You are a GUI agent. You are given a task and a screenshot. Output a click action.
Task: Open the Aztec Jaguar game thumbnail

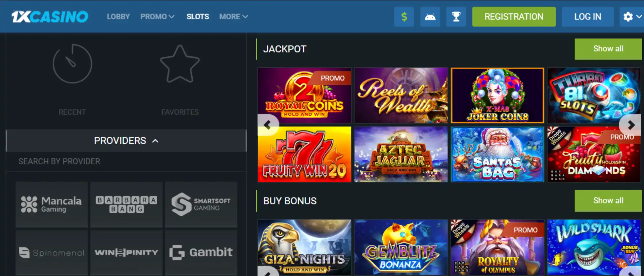point(401,154)
